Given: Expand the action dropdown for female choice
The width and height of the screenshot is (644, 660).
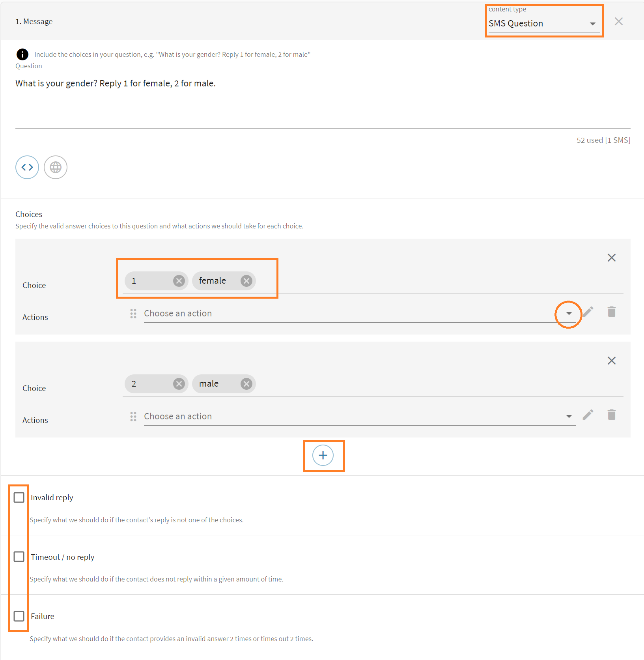Looking at the screenshot, I should coord(569,314).
